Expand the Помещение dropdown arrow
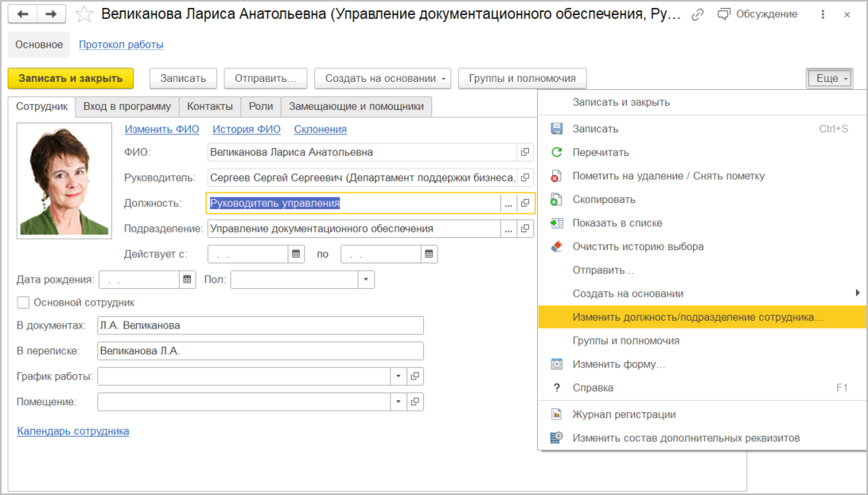868x495 pixels. [398, 402]
